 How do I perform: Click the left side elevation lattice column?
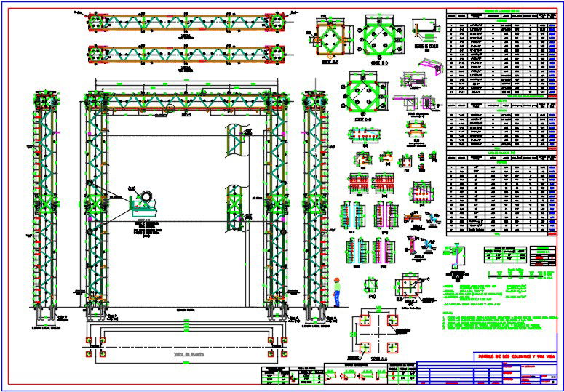(41, 199)
